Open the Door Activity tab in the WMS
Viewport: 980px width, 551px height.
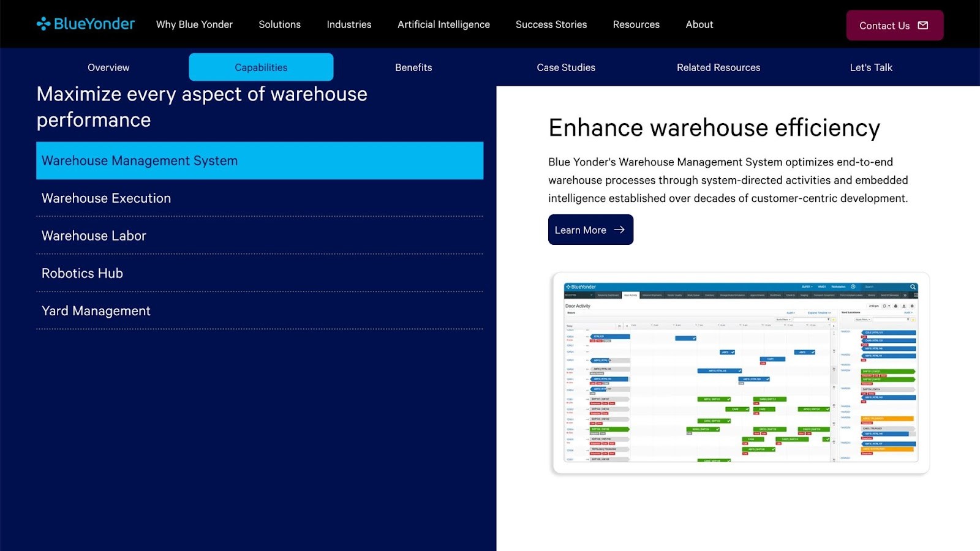(x=632, y=295)
